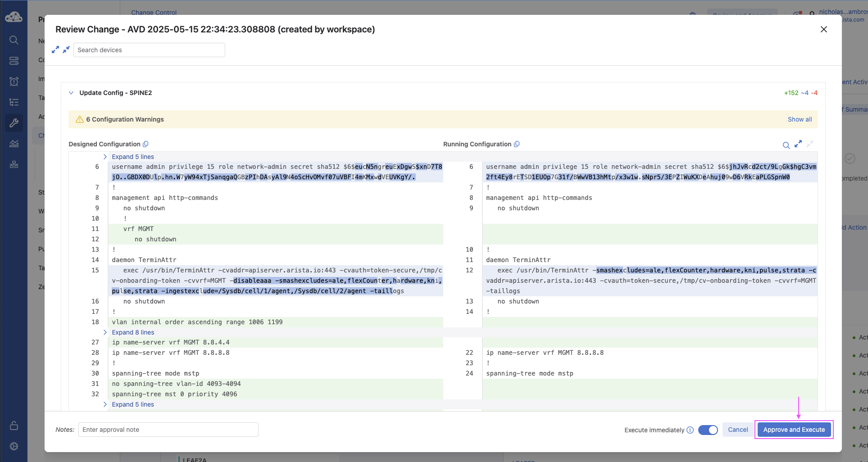Copy the Running Configuration to clipboard

517,144
